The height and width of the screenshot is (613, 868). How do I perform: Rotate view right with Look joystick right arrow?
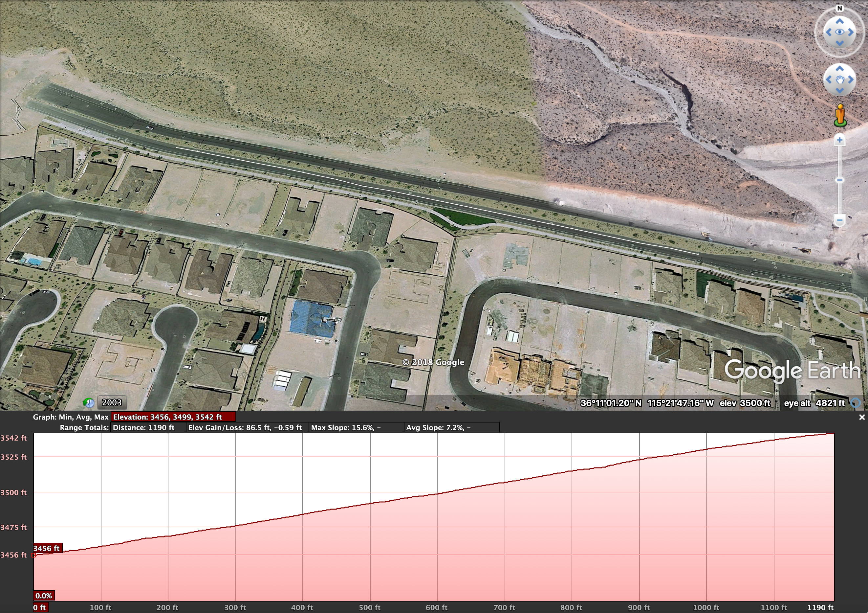851,33
